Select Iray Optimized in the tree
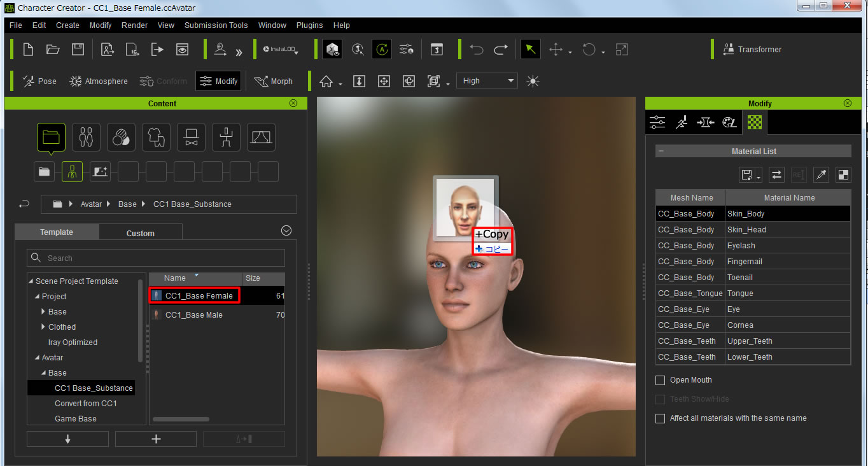 [x=73, y=342]
